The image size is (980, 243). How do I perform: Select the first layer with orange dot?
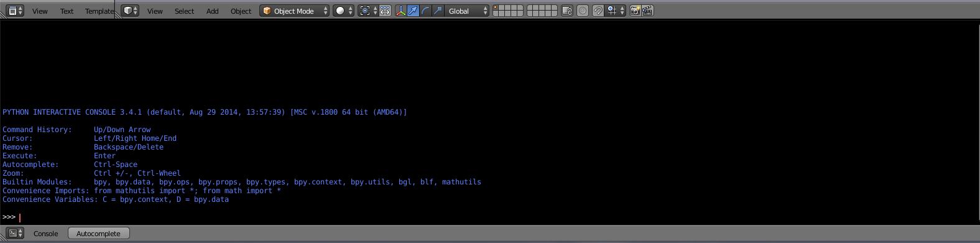coord(496,7)
